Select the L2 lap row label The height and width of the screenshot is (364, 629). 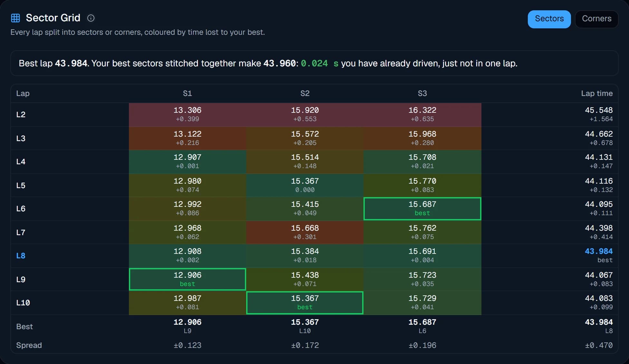tap(21, 115)
